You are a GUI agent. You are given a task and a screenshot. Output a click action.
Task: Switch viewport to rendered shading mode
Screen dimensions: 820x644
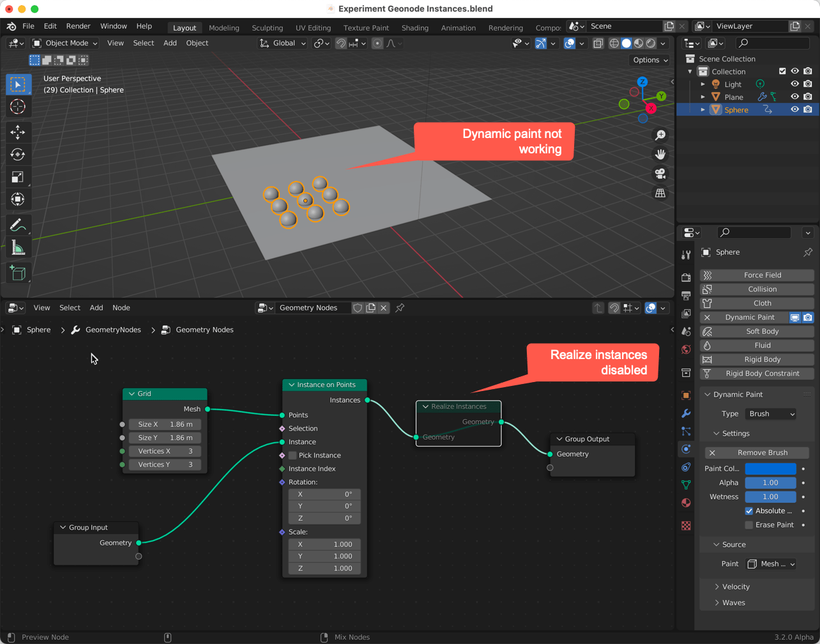tap(651, 43)
